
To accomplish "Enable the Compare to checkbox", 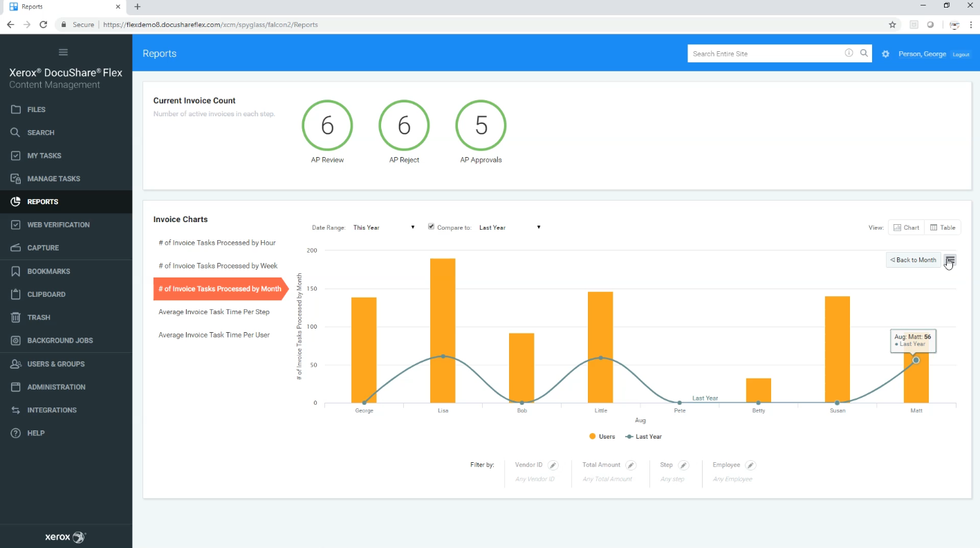I will tap(431, 226).
